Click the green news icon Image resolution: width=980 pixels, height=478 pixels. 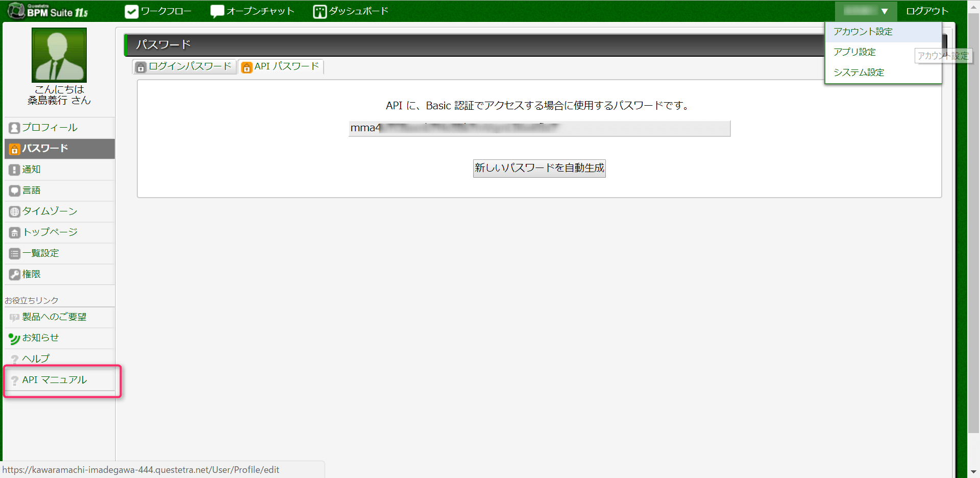click(x=14, y=338)
